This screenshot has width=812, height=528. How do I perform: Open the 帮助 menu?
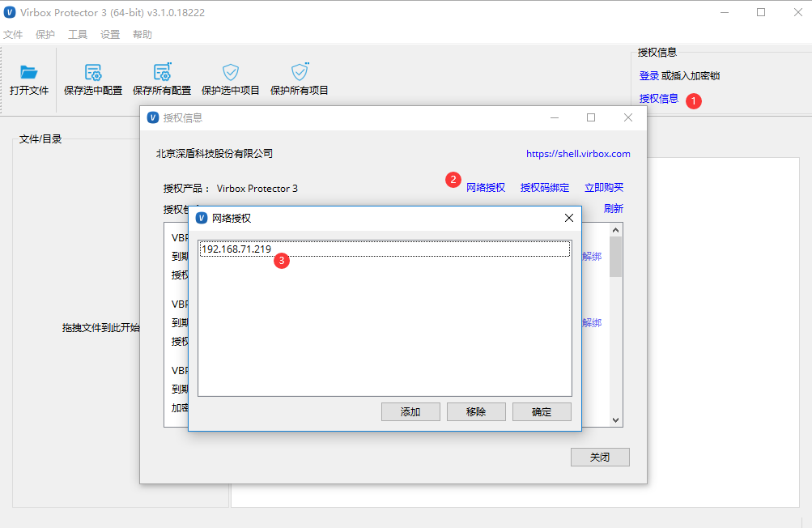coord(142,35)
